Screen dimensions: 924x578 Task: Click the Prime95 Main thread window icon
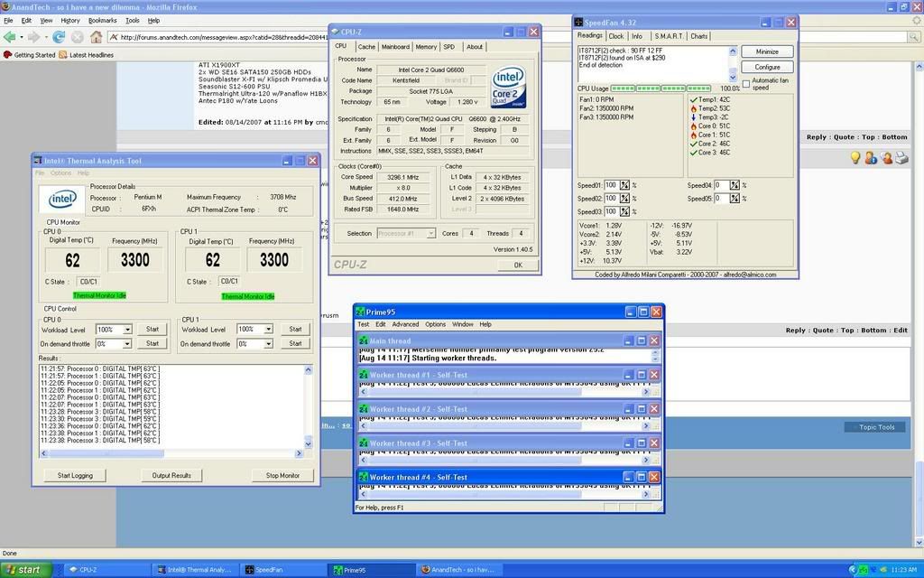coord(364,340)
